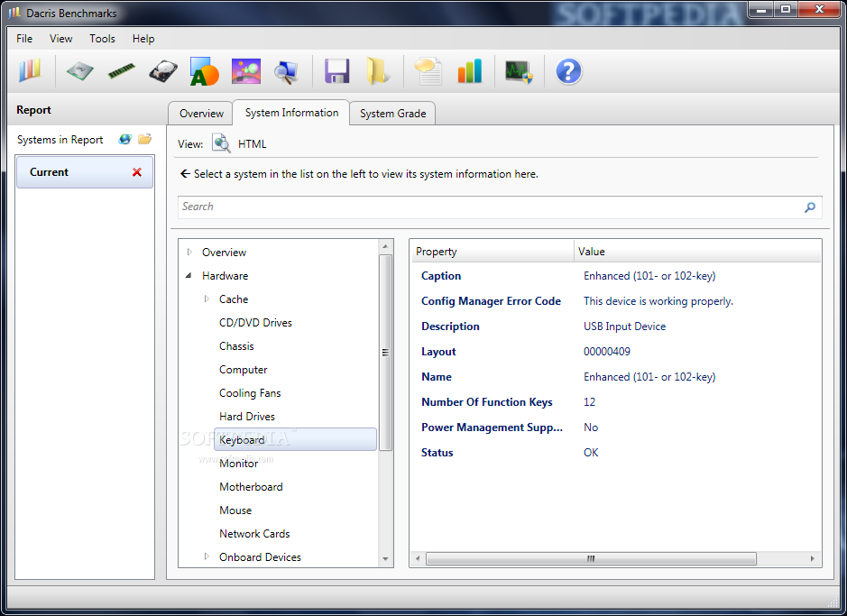Remove Current system with red X
847x616 pixels.
[x=137, y=172]
